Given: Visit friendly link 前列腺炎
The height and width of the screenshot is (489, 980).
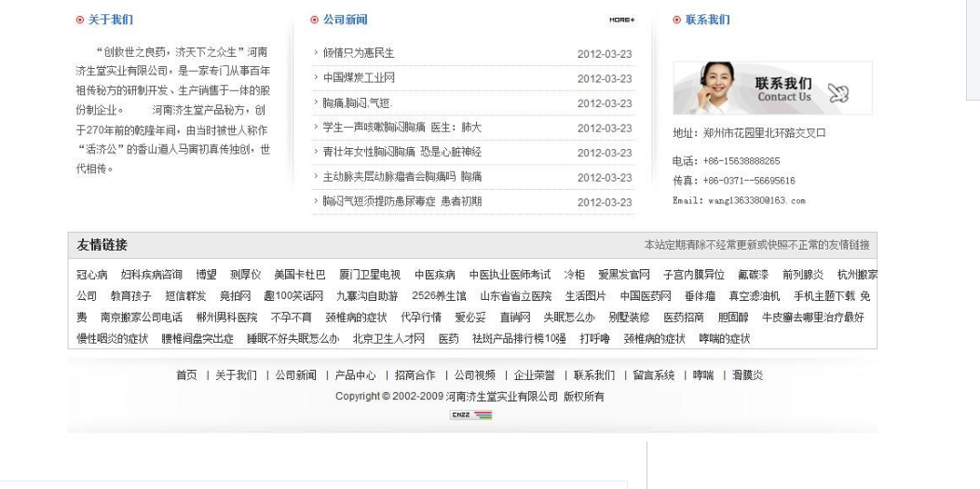Looking at the screenshot, I should pos(803,275).
